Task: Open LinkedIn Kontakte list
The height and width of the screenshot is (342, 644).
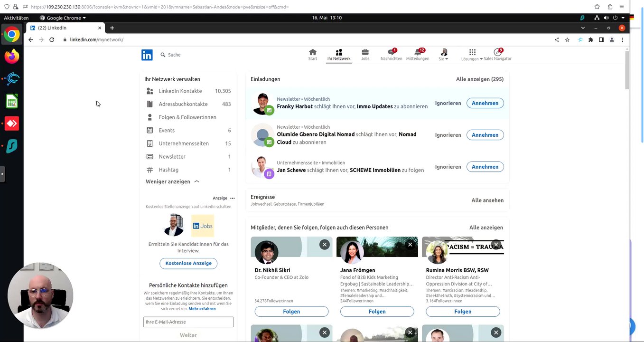Action: point(188,91)
